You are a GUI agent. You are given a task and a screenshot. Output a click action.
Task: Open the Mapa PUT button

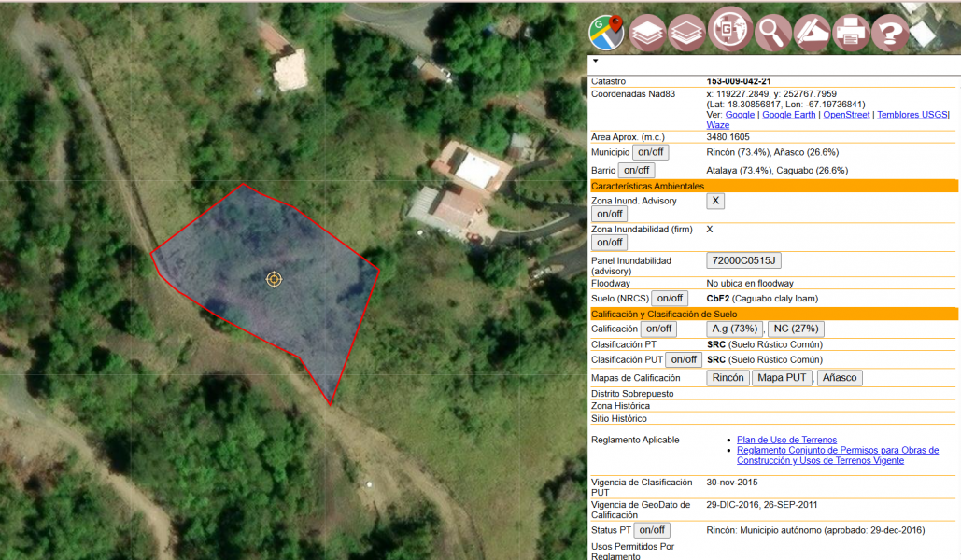tap(782, 378)
